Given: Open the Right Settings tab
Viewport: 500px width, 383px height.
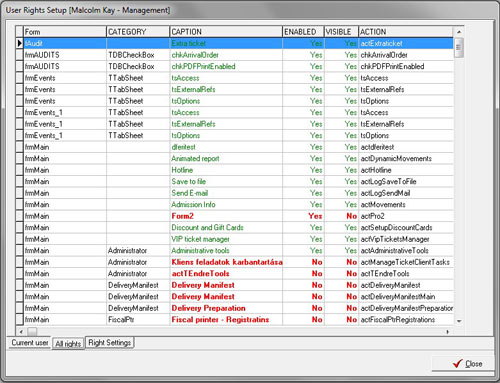Looking at the screenshot, I should [110, 343].
